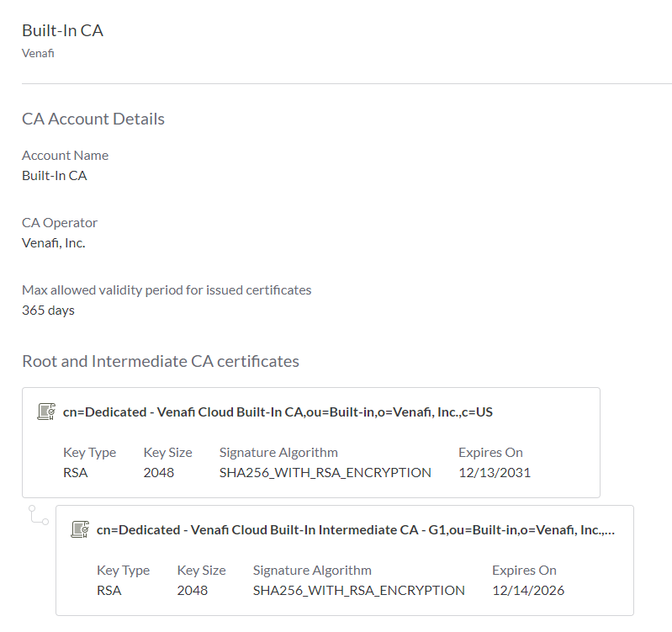
Task: Select the 12/13/2031 expiration date
Action: [495, 472]
